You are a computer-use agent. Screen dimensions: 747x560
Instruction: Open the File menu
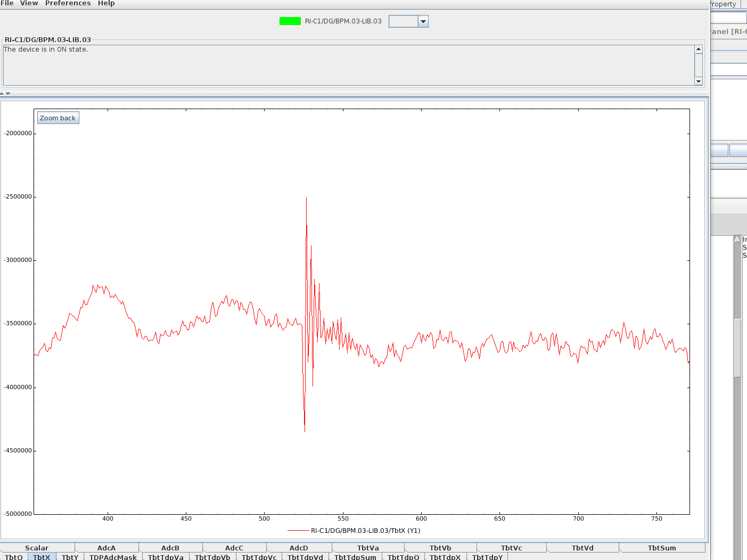click(7, 3)
